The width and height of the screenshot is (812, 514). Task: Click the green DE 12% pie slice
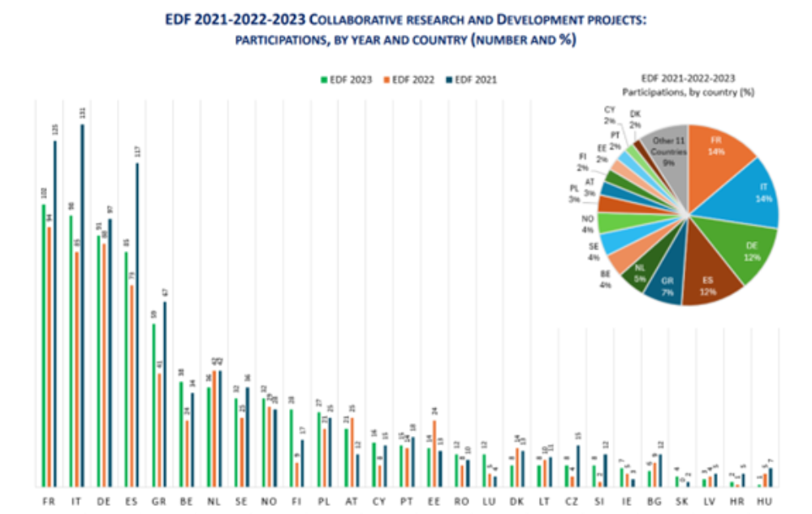pos(741,253)
